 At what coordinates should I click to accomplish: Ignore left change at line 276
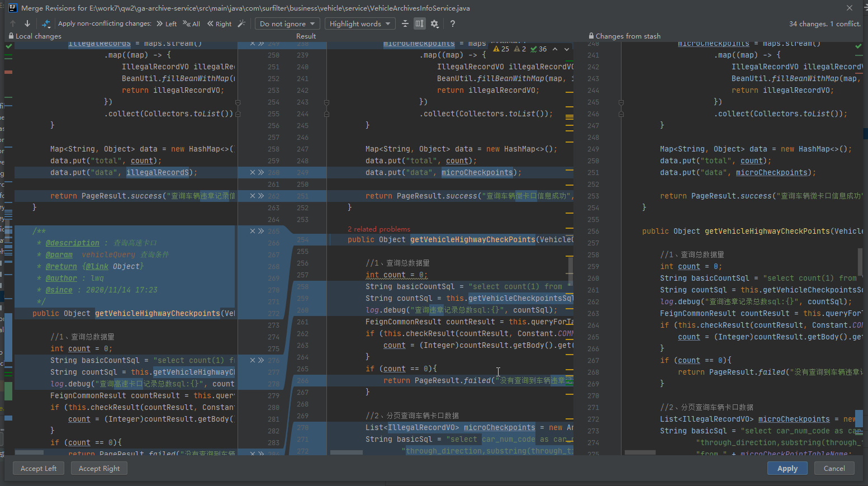[x=253, y=360]
